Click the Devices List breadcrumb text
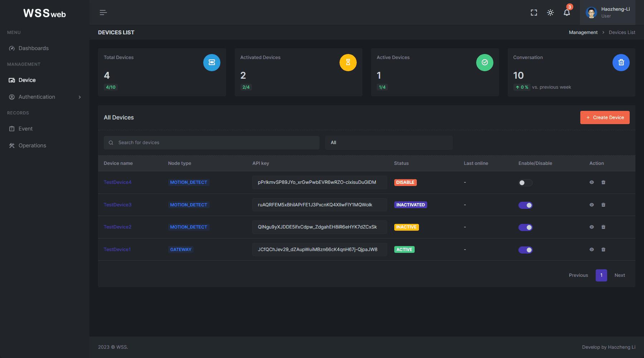This screenshot has width=644, height=358. 622,33
